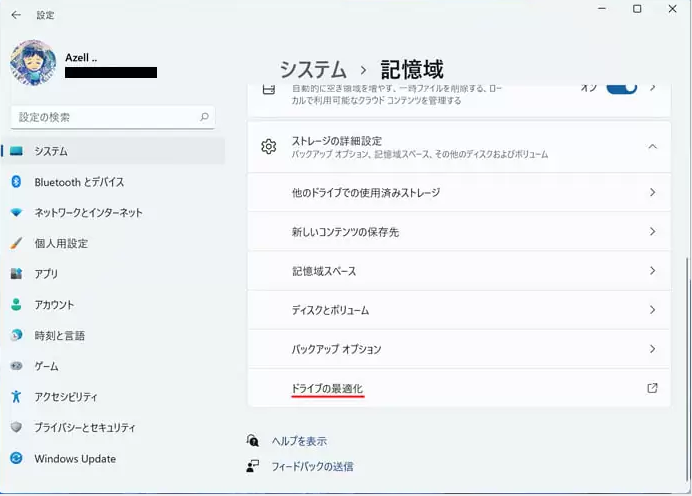The height and width of the screenshot is (496, 692).
Task: Open 個人用設定 page
Action: pyautogui.click(x=113, y=243)
